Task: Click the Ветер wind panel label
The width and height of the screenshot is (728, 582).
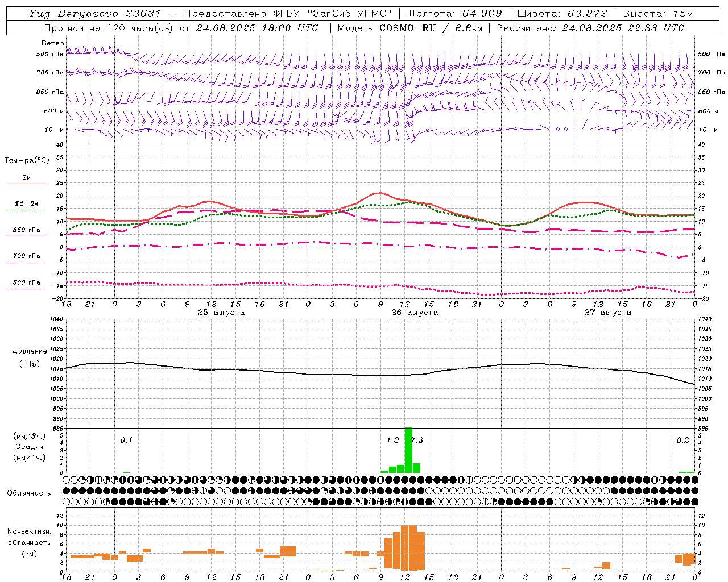Action: point(52,43)
